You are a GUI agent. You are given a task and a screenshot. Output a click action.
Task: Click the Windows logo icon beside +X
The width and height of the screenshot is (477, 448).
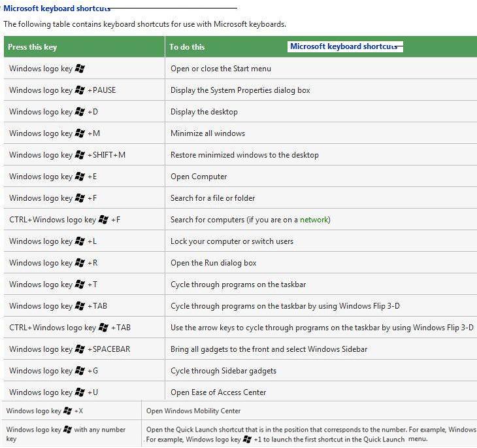point(67,411)
